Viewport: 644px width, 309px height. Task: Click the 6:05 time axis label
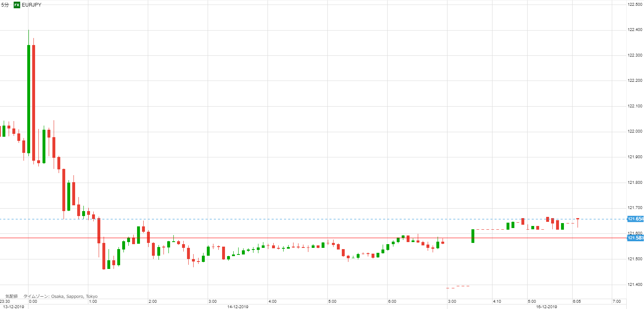click(577, 302)
